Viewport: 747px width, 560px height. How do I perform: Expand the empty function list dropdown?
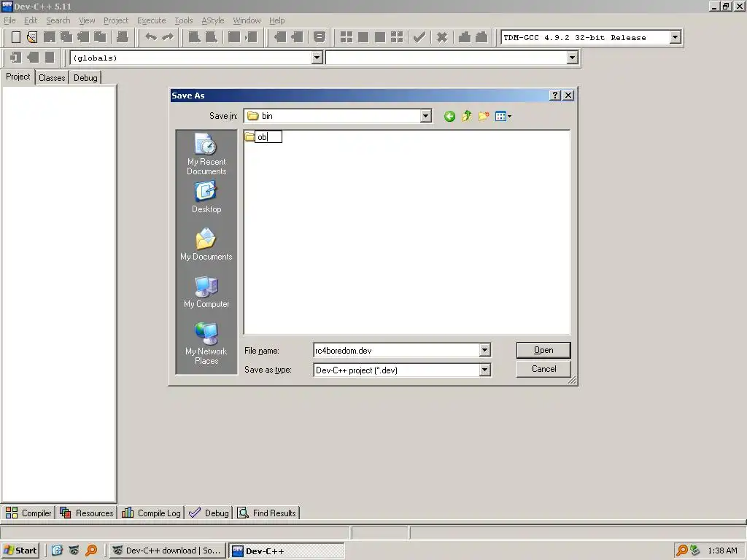coord(572,58)
